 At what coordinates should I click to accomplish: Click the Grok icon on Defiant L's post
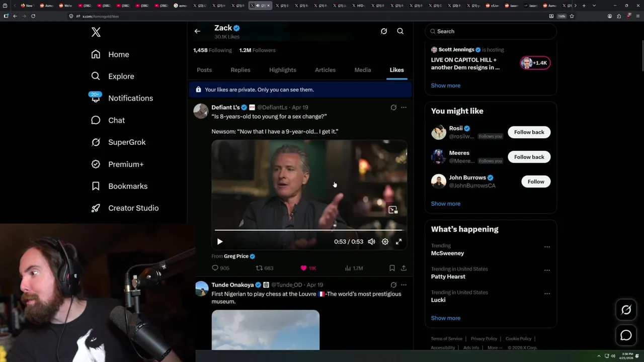click(393, 108)
